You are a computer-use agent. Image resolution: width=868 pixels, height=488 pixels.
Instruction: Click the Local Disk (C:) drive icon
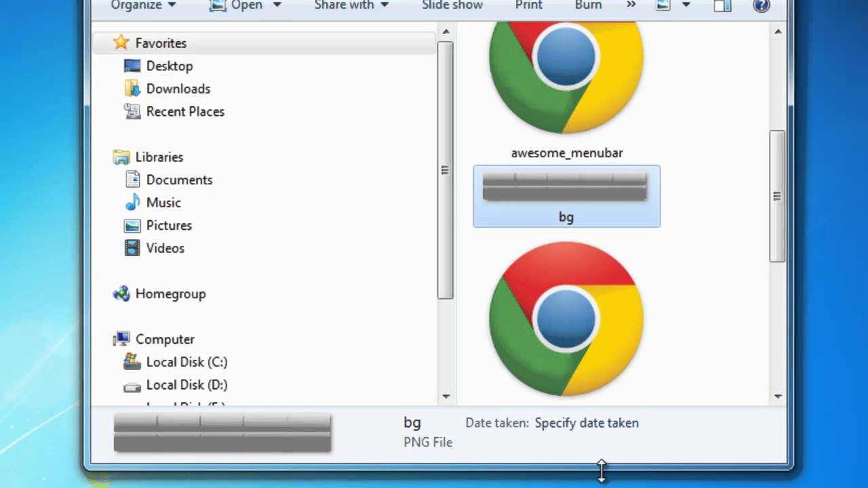click(x=132, y=362)
